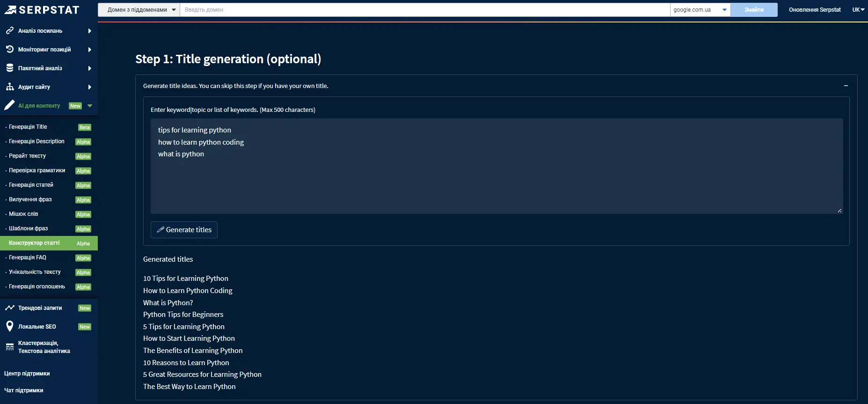Open Оновлення Serpstat link
Image resolution: width=868 pixels, height=404 pixels.
(x=815, y=10)
